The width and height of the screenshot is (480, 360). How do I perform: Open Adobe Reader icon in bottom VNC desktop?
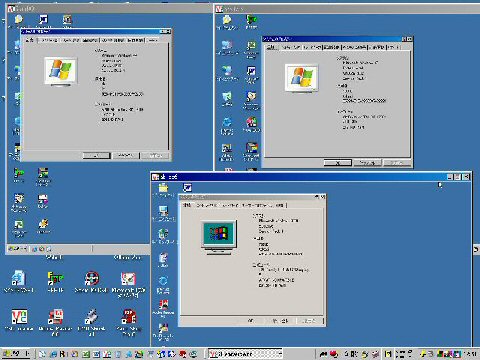click(163, 304)
